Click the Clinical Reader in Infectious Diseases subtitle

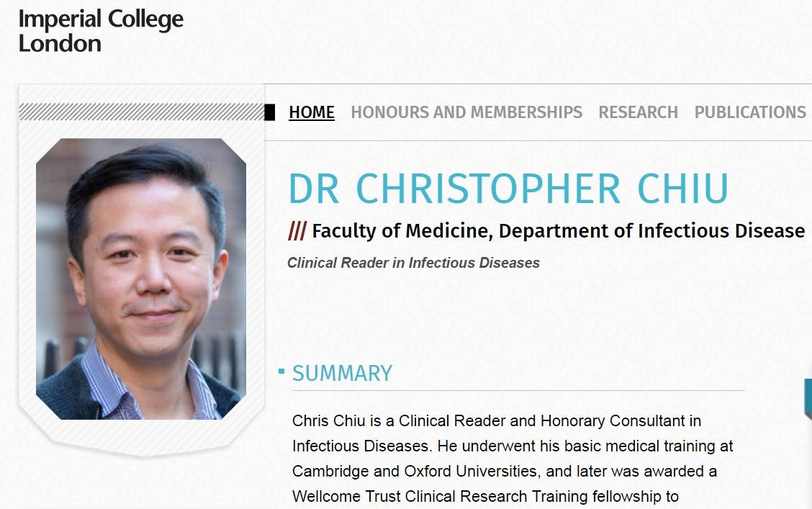pos(413,263)
